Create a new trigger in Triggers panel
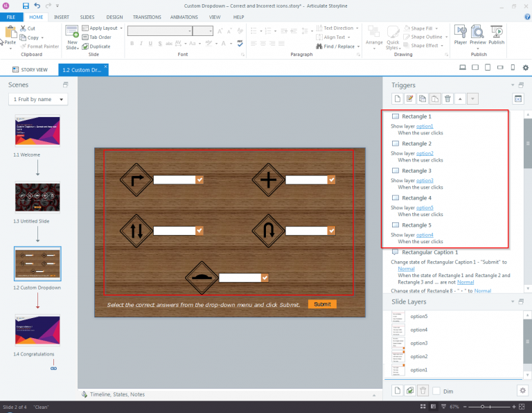 (398, 99)
